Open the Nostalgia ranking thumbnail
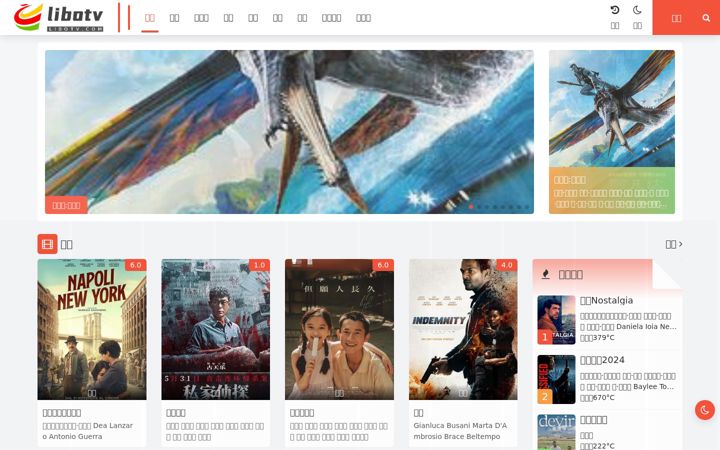 coord(556,320)
